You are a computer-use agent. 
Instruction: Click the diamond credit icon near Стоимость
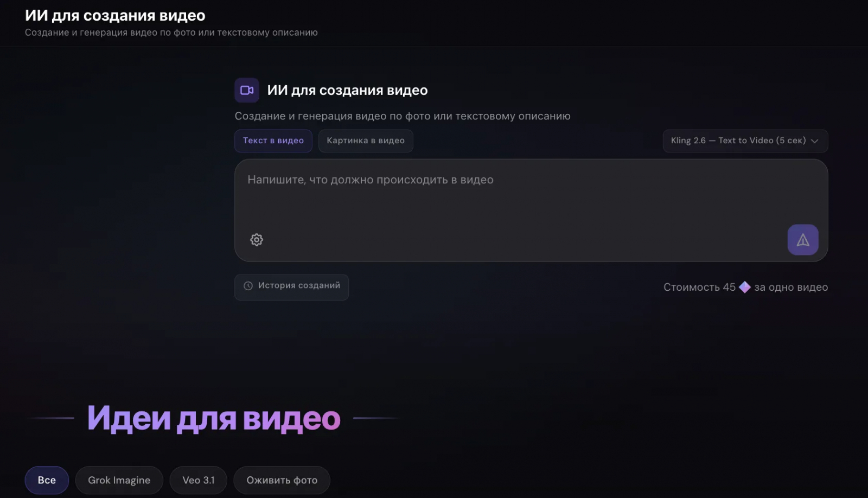(x=745, y=287)
